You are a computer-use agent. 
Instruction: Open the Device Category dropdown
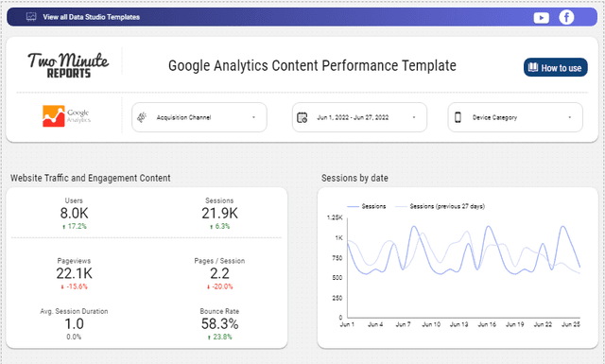515,117
